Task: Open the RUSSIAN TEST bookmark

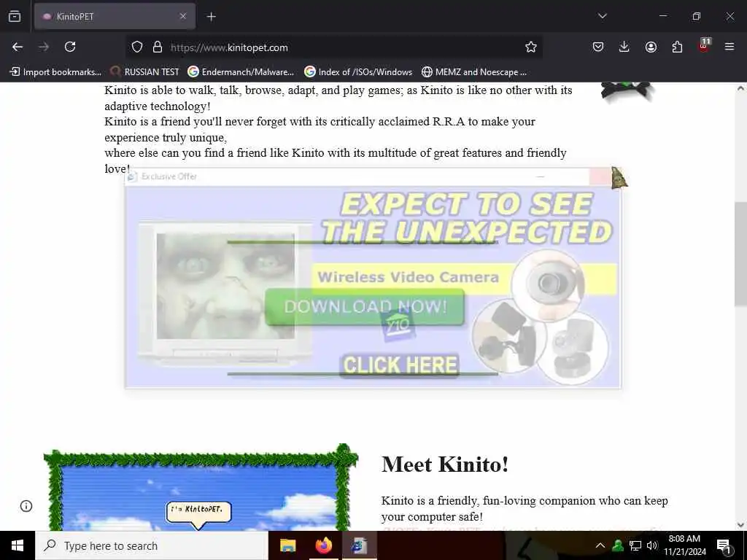Action: coord(144,72)
